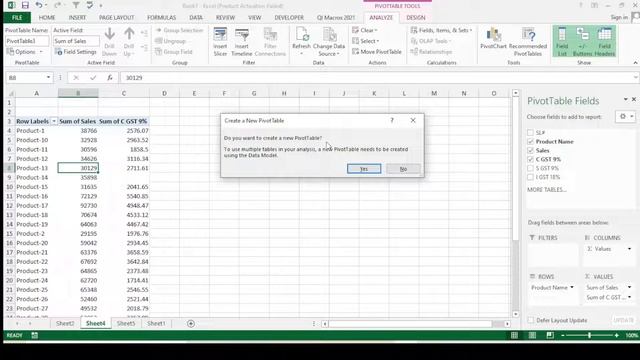
Task: Toggle the Field List button
Action: pyautogui.click(x=562, y=42)
